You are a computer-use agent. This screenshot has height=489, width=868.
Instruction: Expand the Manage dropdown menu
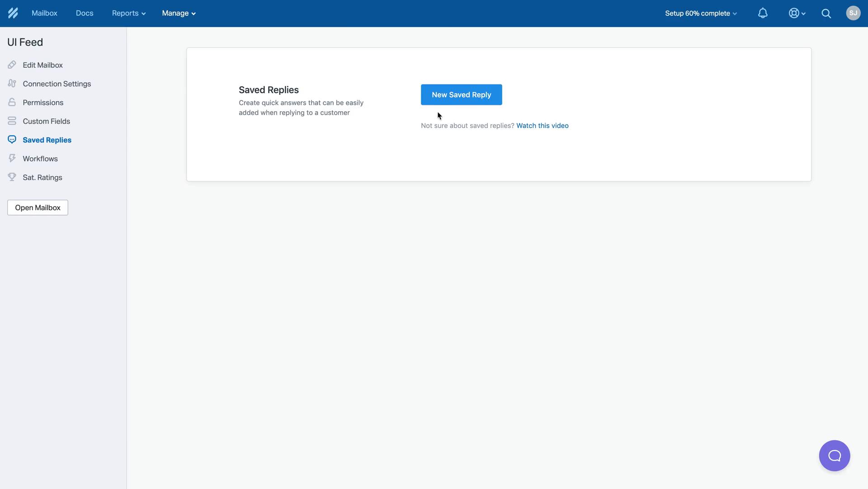(x=178, y=13)
